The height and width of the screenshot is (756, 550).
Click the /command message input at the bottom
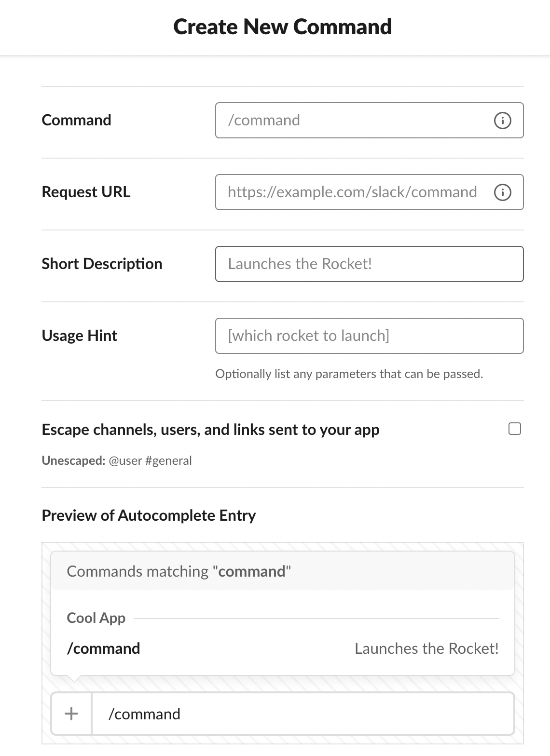[145, 714]
